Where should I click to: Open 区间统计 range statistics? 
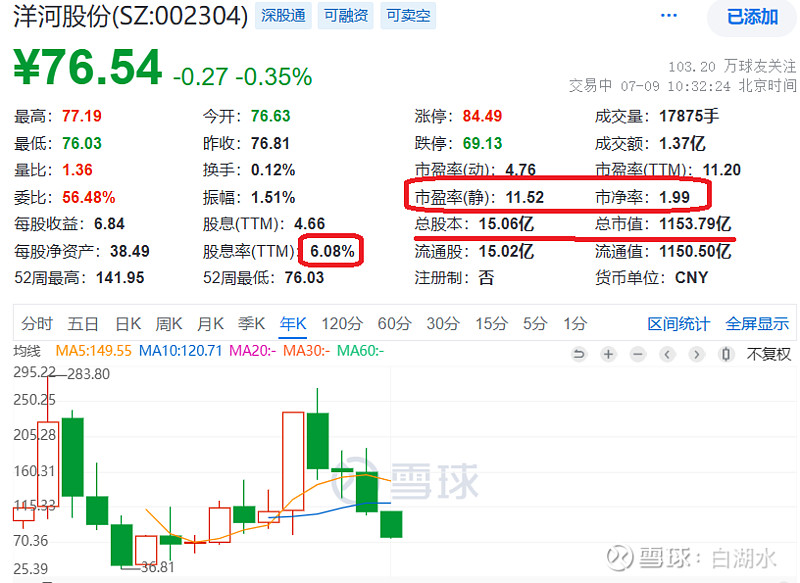[679, 323]
